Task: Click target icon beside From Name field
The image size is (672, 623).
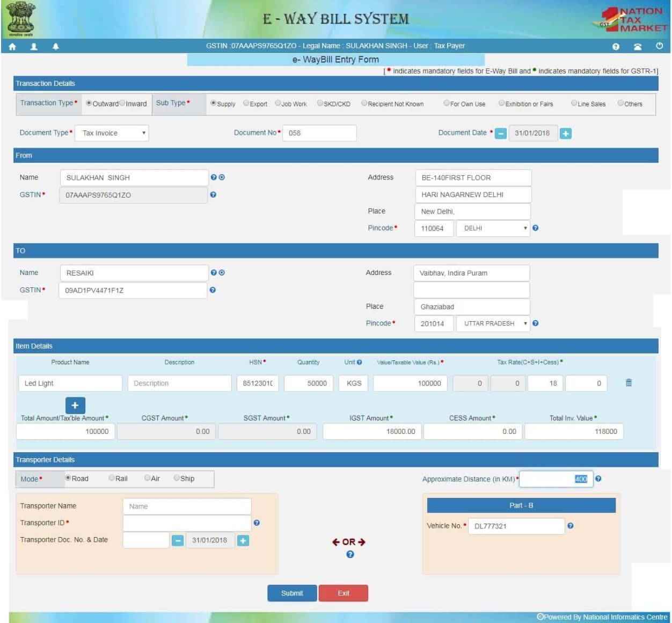Action: [x=222, y=177]
